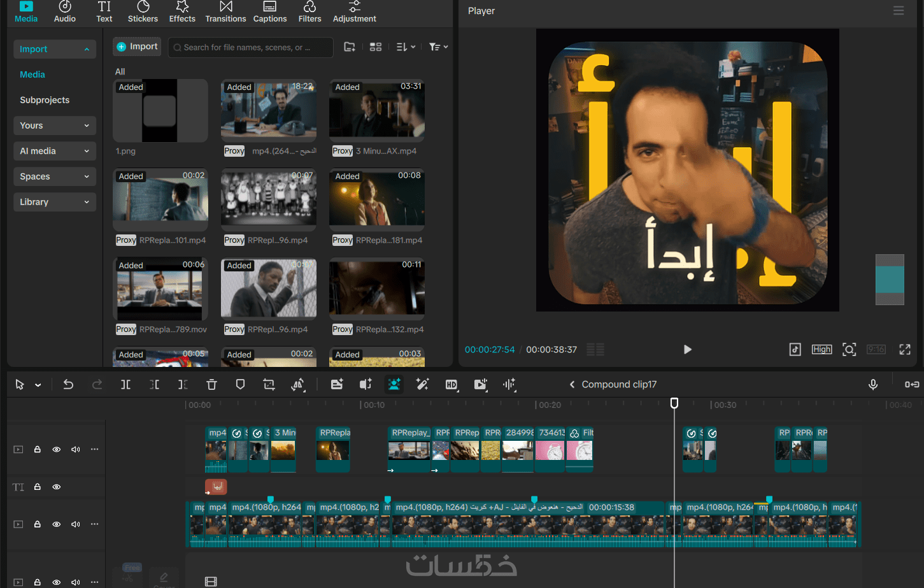Click the timeline zoom-fit icon at far right
Image resolution: width=924 pixels, height=588 pixels.
[x=912, y=384]
